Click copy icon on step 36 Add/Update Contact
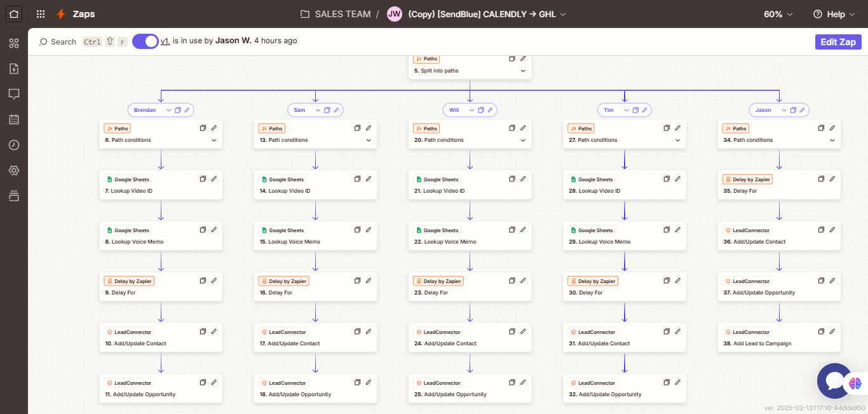This screenshot has width=868, height=414. pos(822,230)
